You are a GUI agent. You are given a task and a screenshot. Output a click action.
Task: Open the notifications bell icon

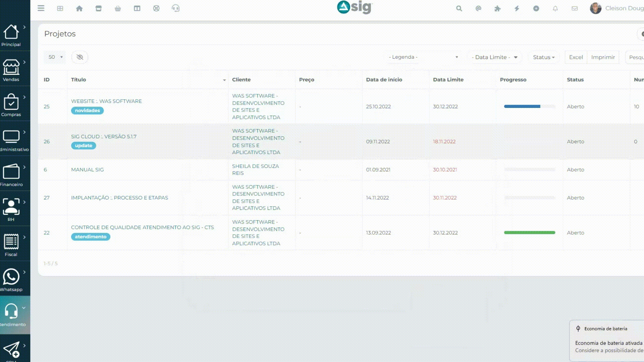[555, 8]
